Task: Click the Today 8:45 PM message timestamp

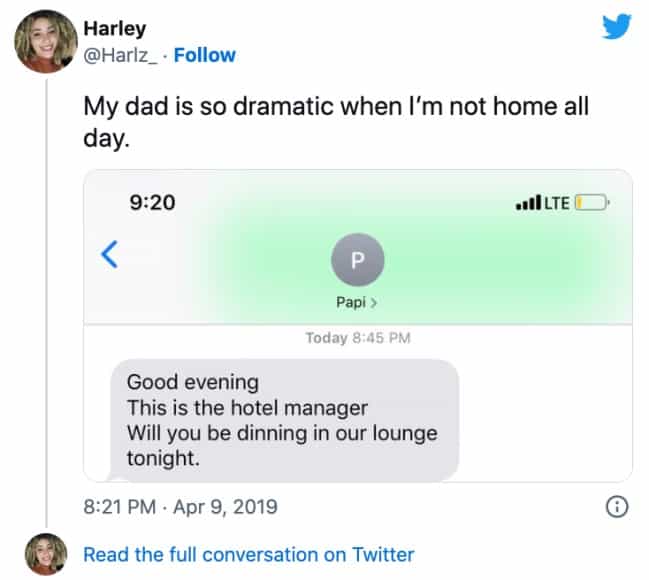Action: [x=358, y=338]
